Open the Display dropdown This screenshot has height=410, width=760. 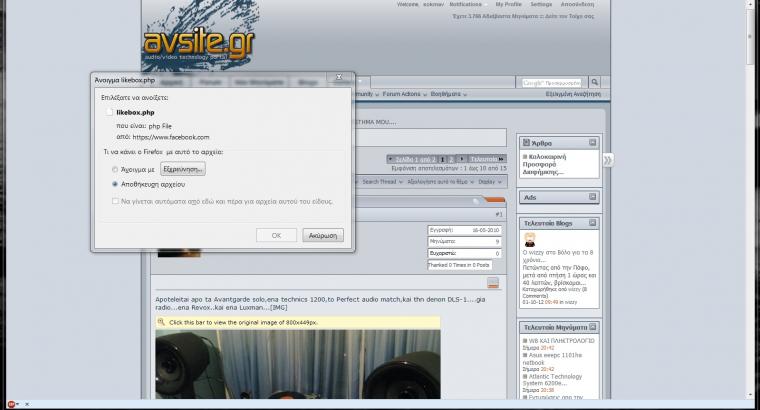[490, 182]
